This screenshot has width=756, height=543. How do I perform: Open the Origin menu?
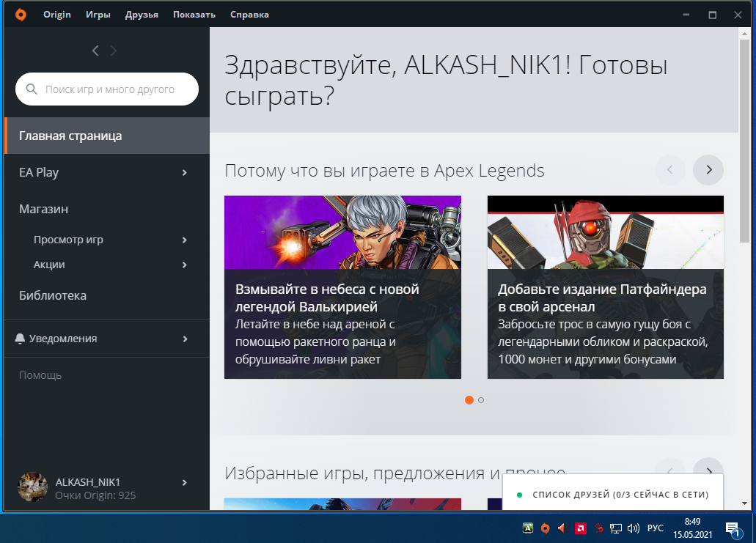57,15
